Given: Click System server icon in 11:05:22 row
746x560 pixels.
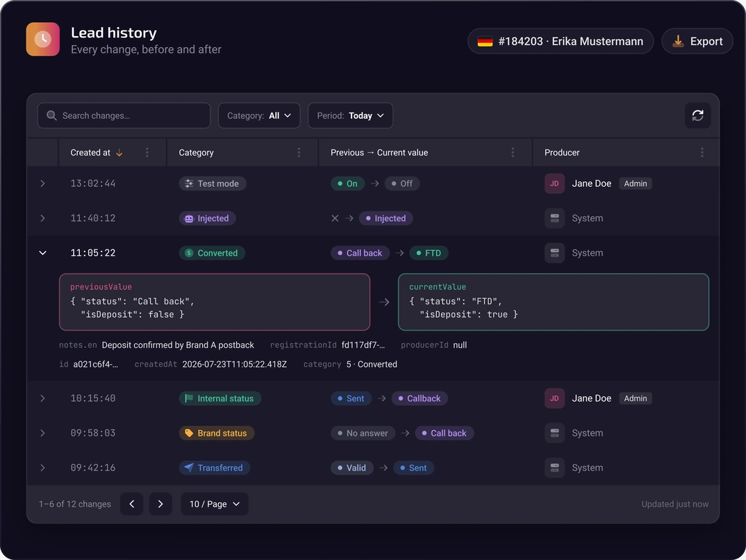Looking at the screenshot, I should pos(554,253).
